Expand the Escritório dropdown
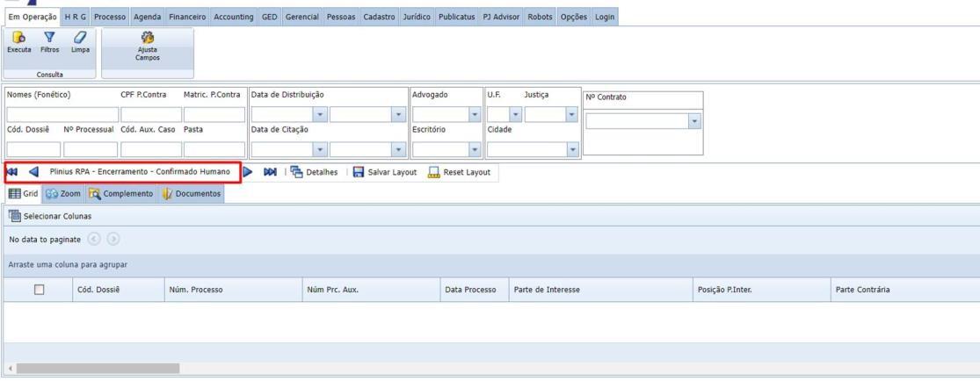The image size is (980, 381). [475, 150]
